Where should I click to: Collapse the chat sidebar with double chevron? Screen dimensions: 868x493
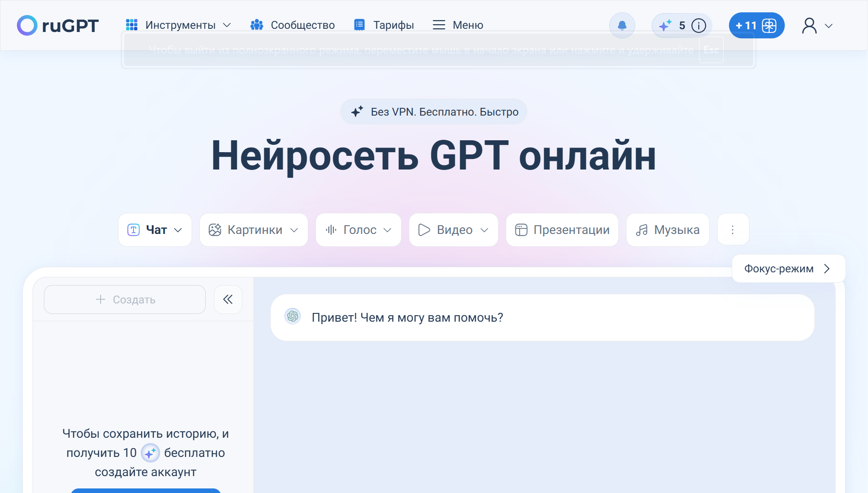pos(228,299)
